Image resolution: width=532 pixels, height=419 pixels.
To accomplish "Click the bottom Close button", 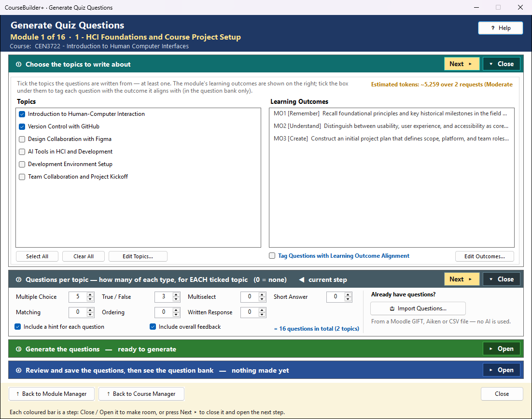I will tap(502, 394).
